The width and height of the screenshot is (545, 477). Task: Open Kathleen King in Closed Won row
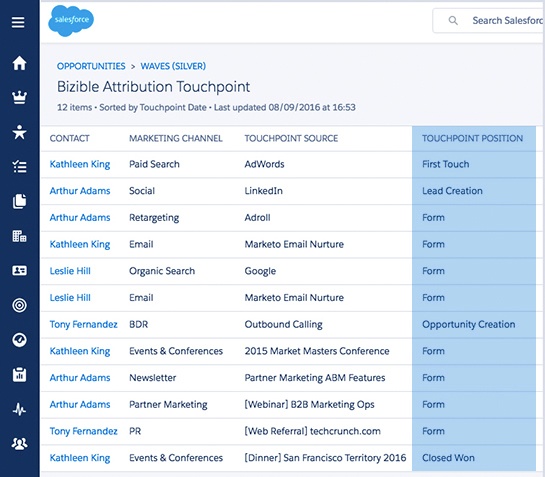pos(80,458)
